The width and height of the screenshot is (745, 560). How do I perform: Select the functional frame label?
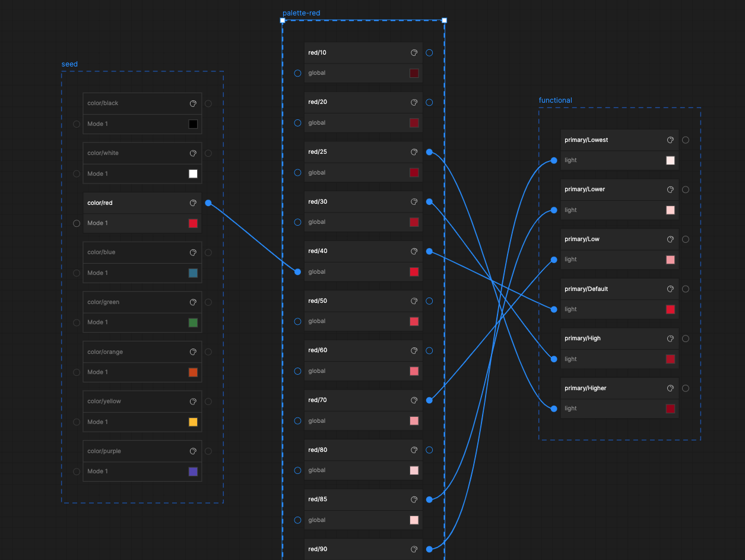(555, 100)
